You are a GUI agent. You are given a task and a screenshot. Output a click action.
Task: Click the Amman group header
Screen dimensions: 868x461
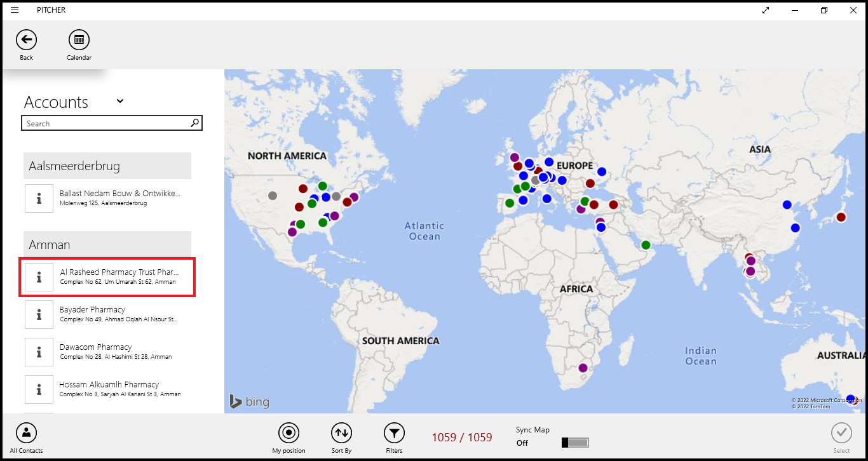click(x=107, y=244)
